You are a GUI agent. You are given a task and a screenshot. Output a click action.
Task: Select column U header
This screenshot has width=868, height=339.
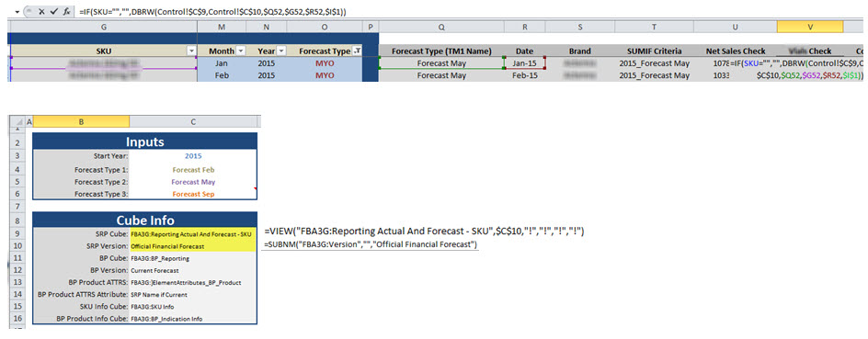(x=736, y=27)
